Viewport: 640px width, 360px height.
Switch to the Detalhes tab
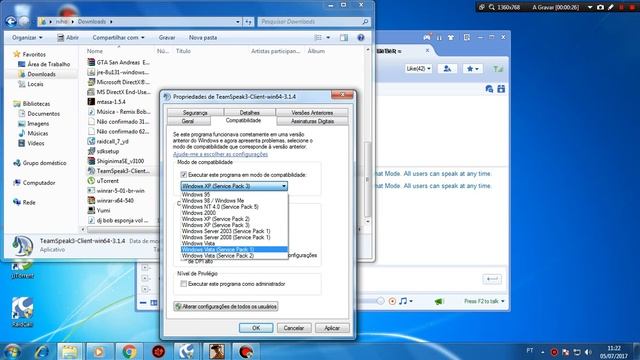pos(249,113)
